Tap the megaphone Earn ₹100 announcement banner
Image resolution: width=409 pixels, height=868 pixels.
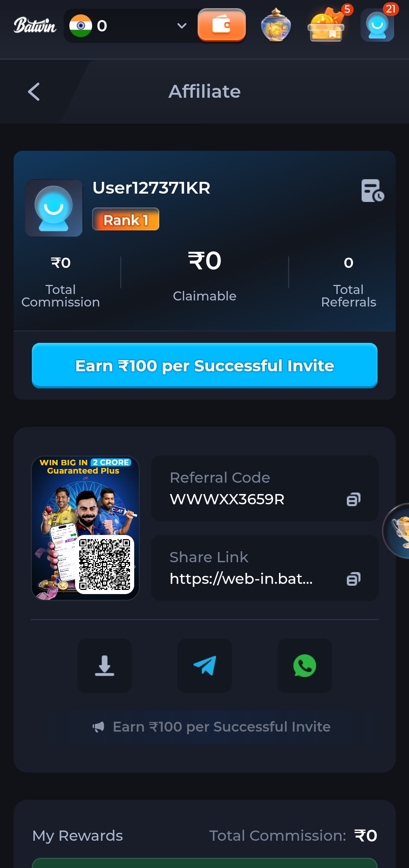(x=212, y=727)
